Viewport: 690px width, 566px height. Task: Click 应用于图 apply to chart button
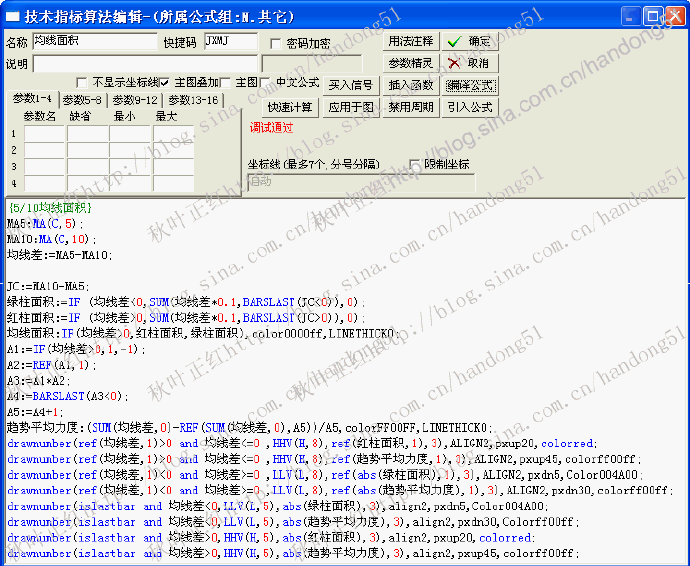[351, 107]
